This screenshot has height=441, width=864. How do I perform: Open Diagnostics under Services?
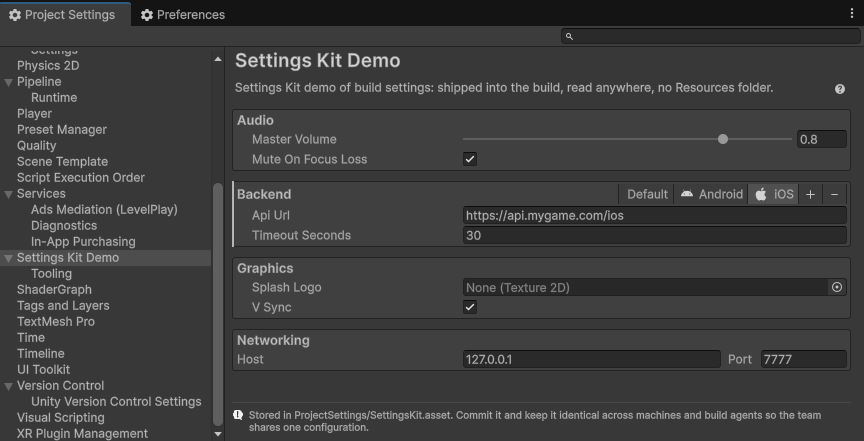64,225
